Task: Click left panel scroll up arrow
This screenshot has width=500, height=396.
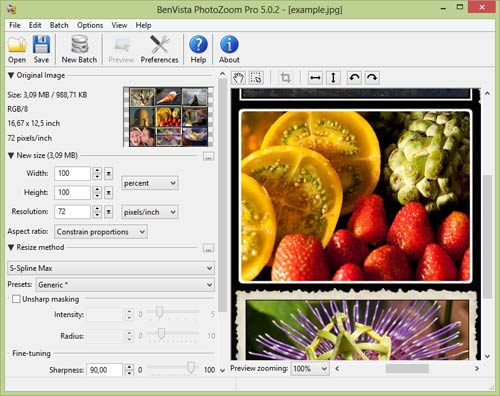Action: 222,74
